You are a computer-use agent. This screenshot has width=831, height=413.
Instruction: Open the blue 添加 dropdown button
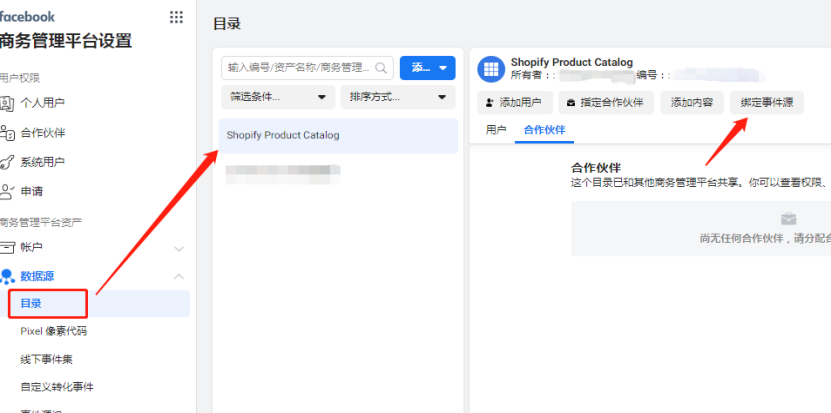[428, 68]
